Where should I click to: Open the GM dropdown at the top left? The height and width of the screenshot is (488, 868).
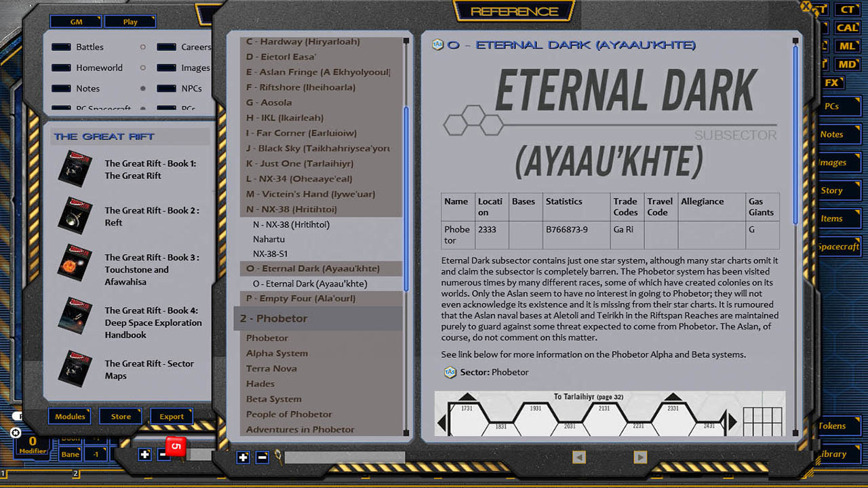(75, 21)
